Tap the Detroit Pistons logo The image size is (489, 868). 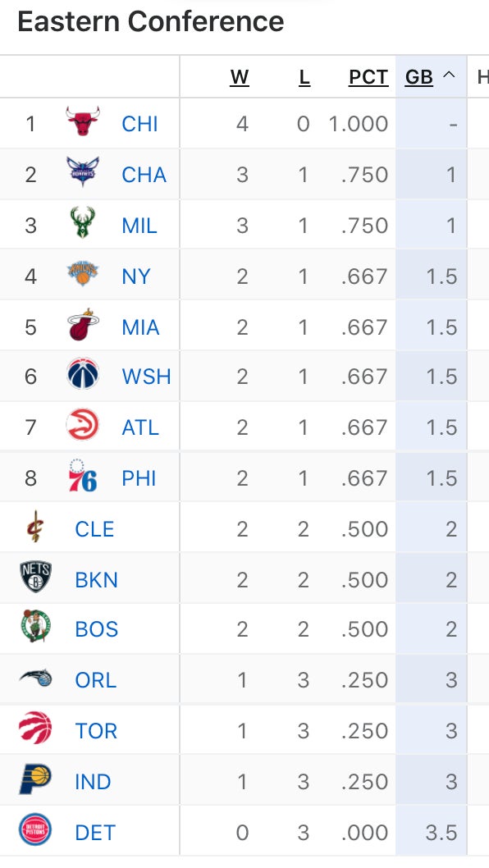pos(35,829)
